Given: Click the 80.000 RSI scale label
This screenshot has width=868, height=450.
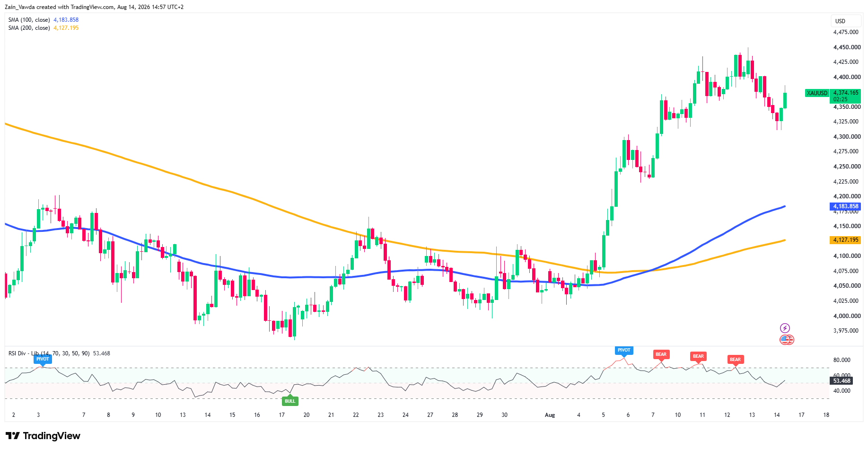Looking at the screenshot, I should pos(842,360).
